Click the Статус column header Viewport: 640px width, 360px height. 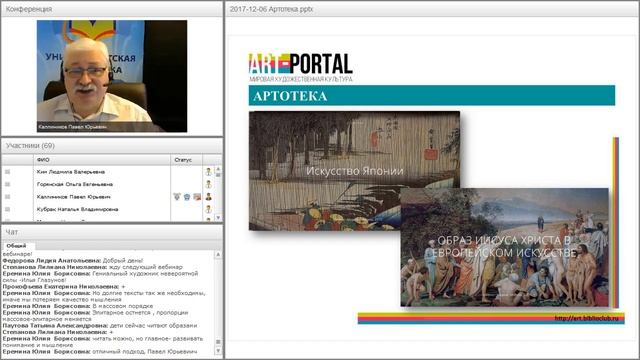tap(187, 160)
